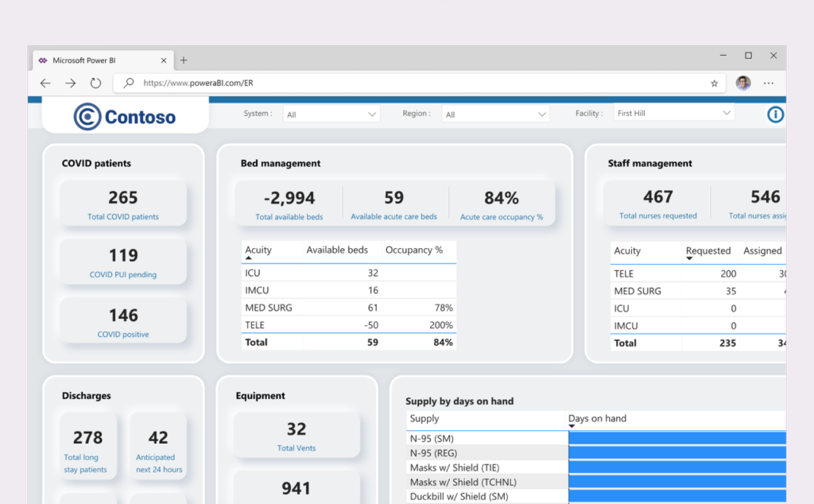
Task: Click the N-95 (SM) days on hand bar
Action: click(x=677, y=437)
